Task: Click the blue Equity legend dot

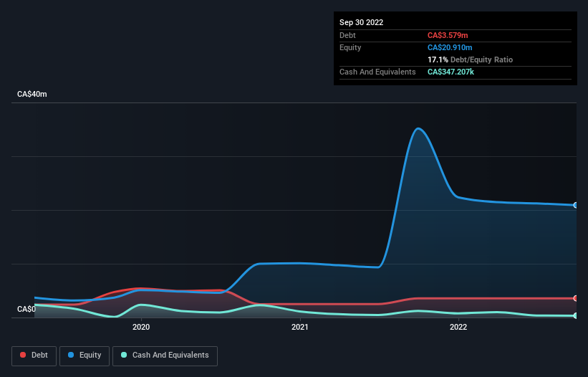Action: coord(71,355)
